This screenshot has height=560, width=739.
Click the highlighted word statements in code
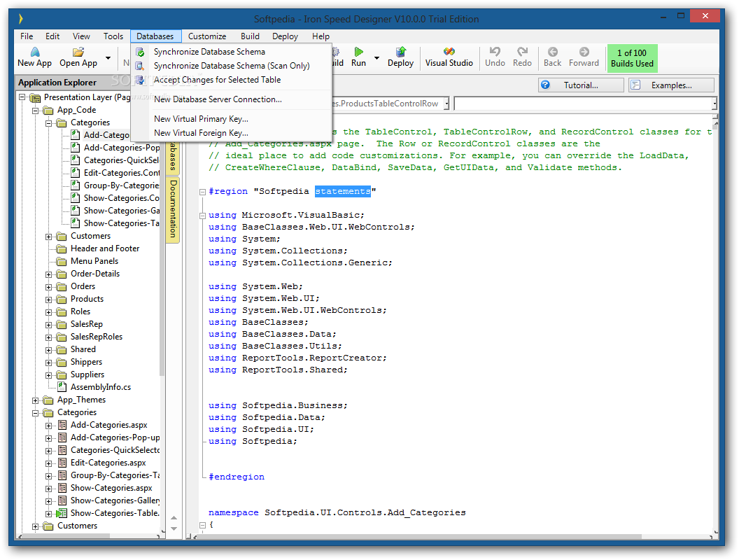(x=343, y=191)
